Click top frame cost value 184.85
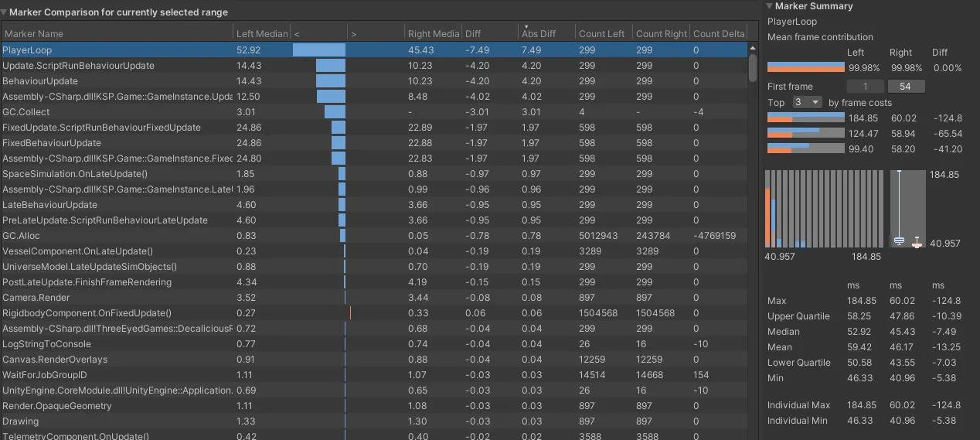Image resolution: width=980 pixels, height=440 pixels. coord(863,118)
